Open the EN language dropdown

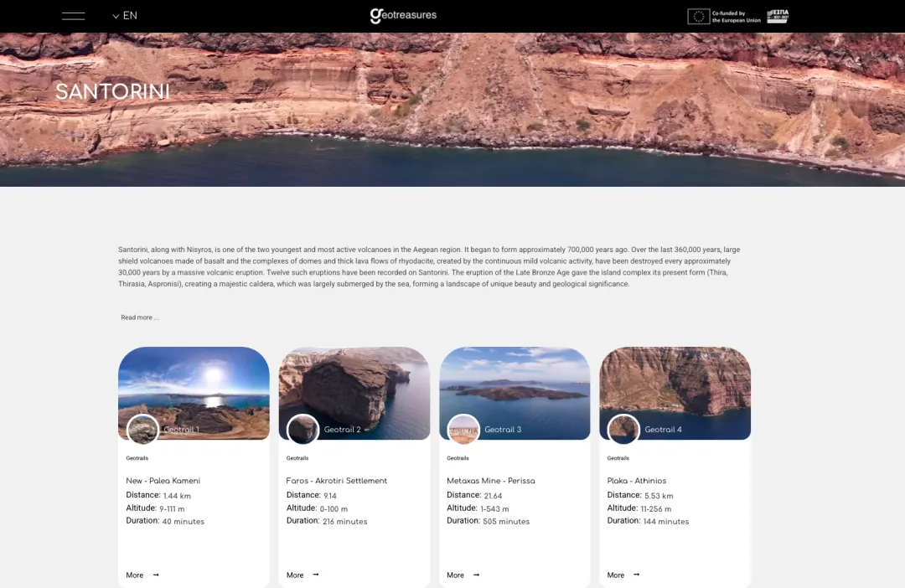(x=125, y=16)
